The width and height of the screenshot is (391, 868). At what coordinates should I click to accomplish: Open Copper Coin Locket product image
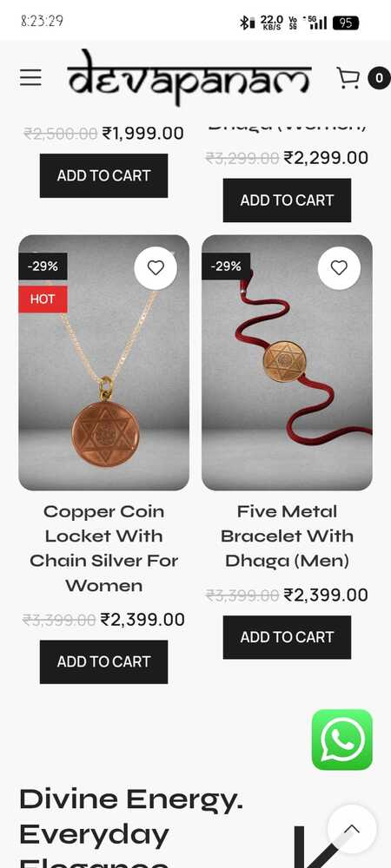[x=103, y=363]
